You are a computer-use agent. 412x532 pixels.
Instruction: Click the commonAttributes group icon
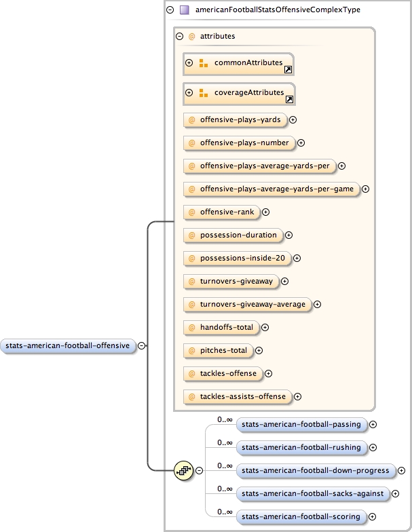click(x=203, y=63)
